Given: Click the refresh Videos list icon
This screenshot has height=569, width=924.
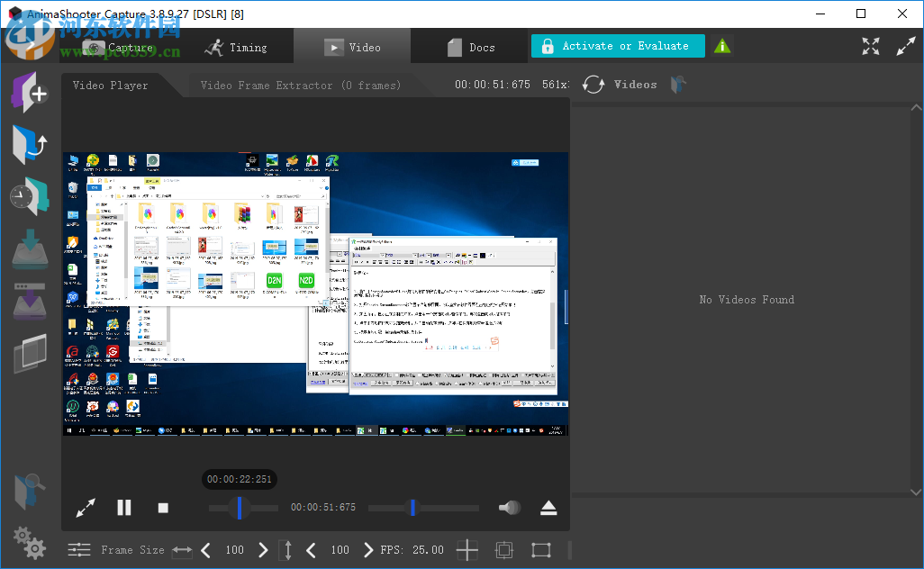Looking at the screenshot, I should pyautogui.click(x=593, y=84).
